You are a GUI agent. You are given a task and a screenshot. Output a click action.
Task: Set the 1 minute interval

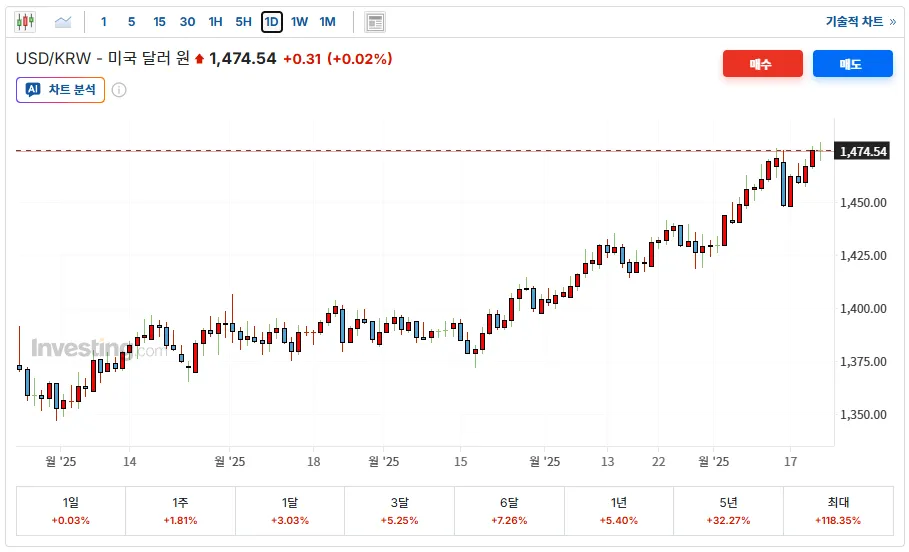pyautogui.click(x=104, y=22)
